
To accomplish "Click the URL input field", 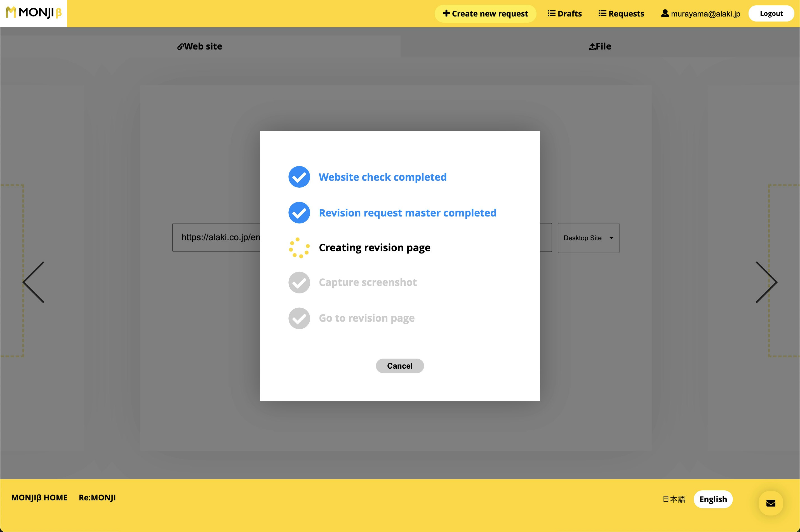I will [x=217, y=237].
